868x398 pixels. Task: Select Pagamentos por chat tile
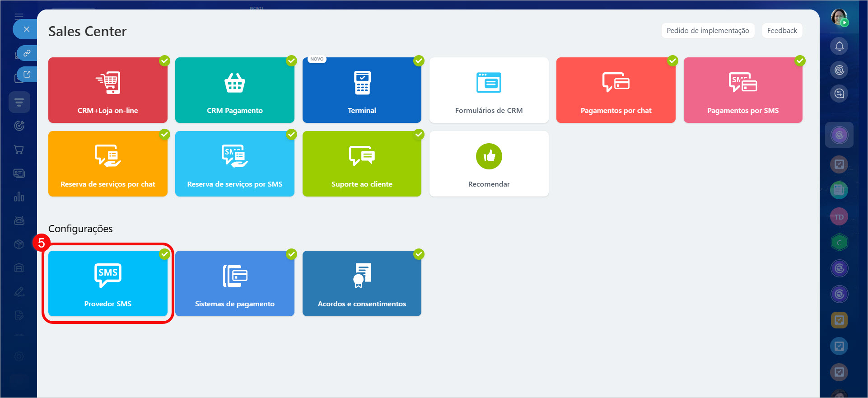616,90
